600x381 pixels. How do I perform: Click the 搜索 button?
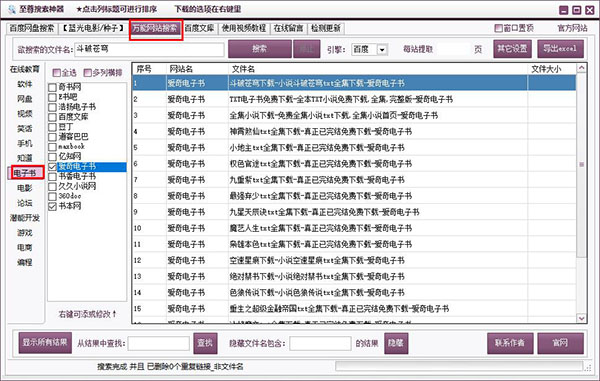259,49
